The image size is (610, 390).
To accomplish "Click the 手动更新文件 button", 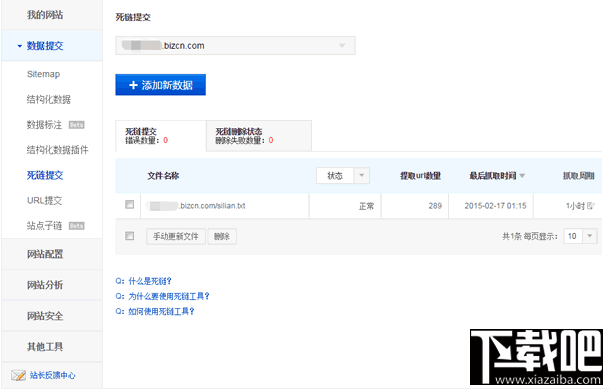I will (x=175, y=236).
